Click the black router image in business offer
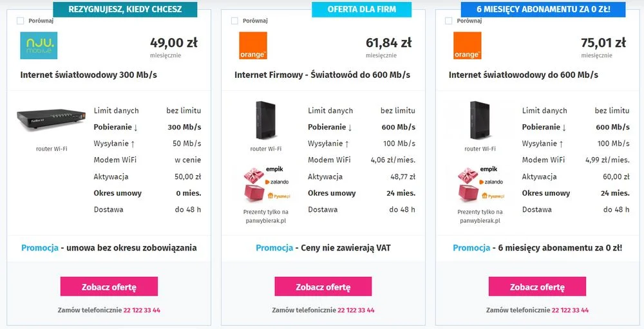Viewport: 644px width, 329px height. [x=266, y=120]
